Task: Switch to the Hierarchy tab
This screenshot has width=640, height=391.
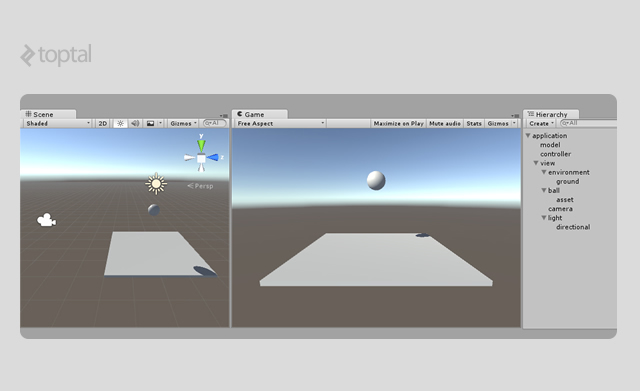Action: coord(551,114)
